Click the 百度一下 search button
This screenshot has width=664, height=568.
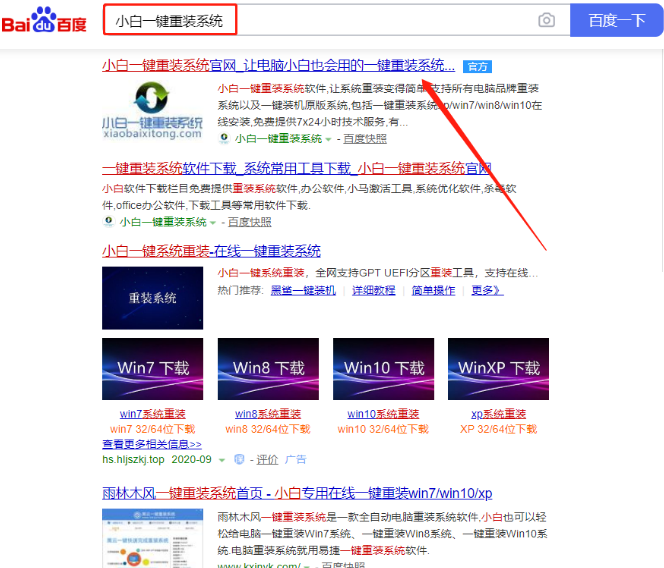click(x=616, y=20)
